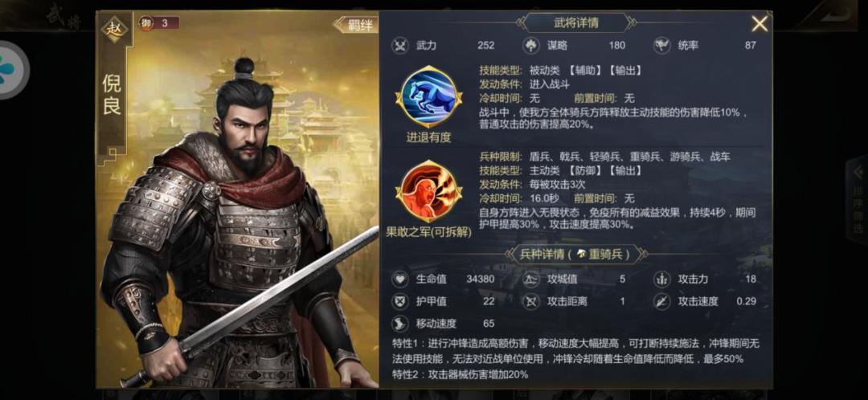
Task: Close the 武将详情 panel
Action: 759,24
